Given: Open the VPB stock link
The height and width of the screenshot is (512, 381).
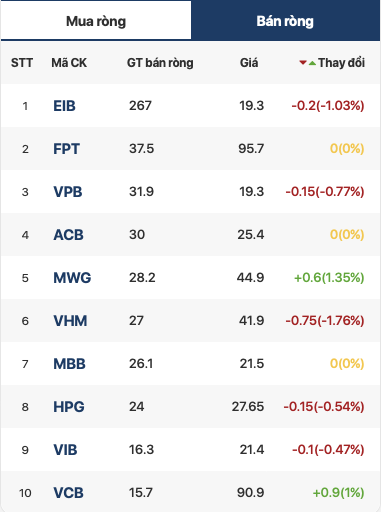Looking at the screenshot, I should pos(68,192).
